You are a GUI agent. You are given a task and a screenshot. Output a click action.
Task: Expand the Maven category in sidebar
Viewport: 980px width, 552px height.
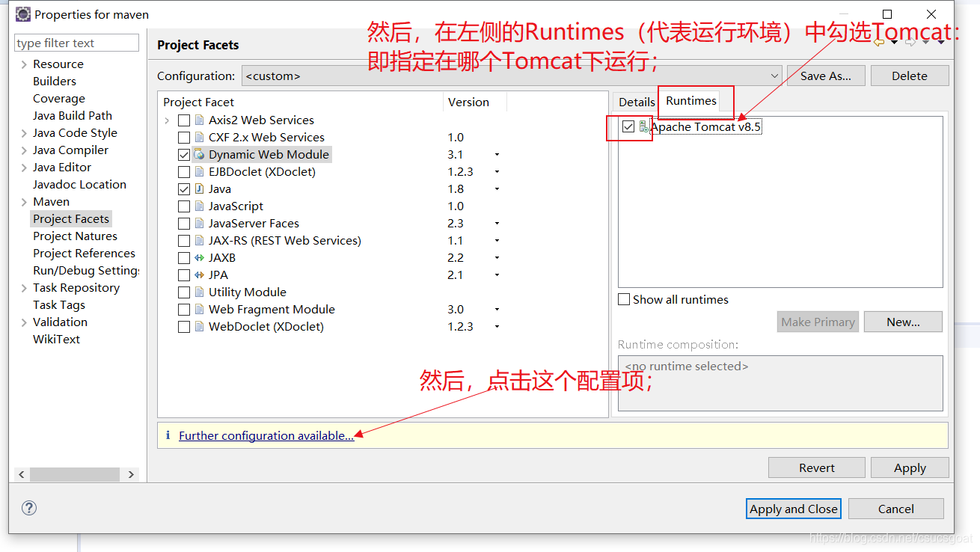pos(24,202)
